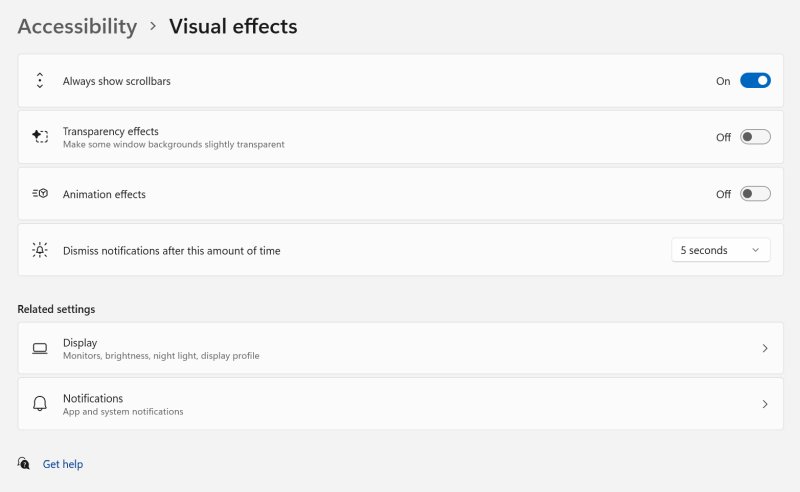Click the breadcrumb chevron separator after Accessibility

tap(153, 27)
